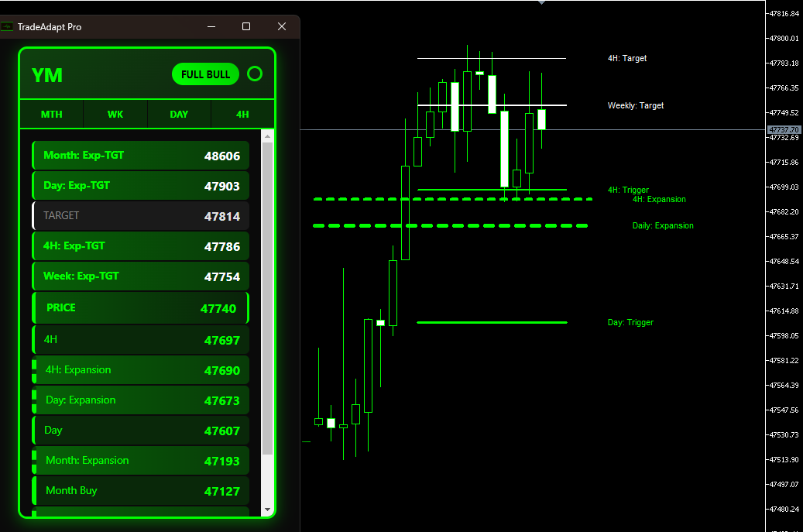Click the scrollbar up arrow

[268, 136]
